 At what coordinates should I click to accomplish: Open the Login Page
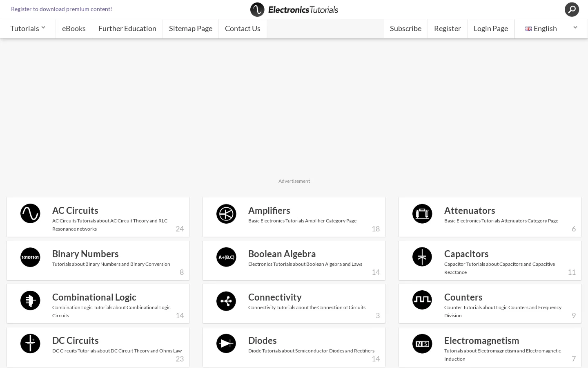[491, 29]
